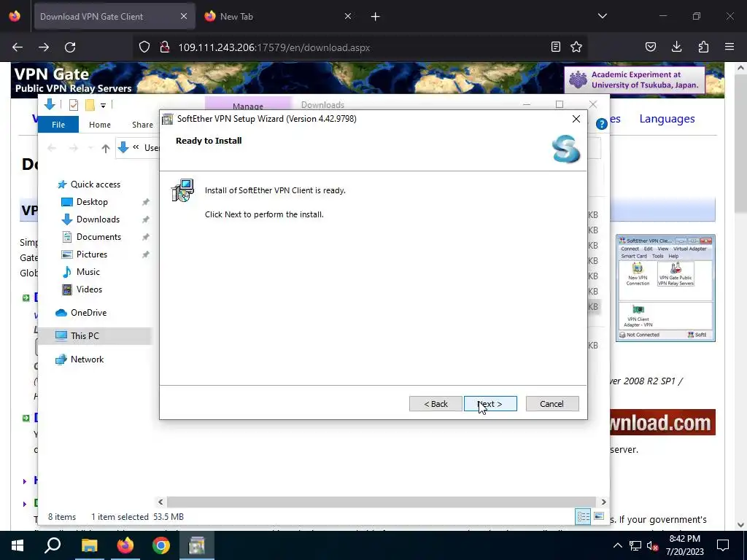The height and width of the screenshot is (560, 747).
Task: Open Videos in Explorer sidebar
Action: point(89,289)
